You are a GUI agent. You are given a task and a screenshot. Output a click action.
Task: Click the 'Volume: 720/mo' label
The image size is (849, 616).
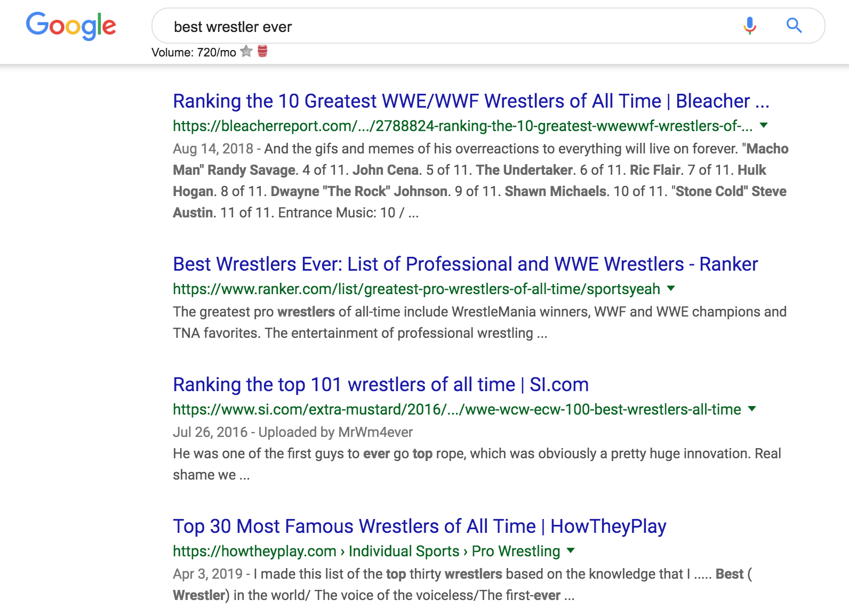tap(194, 52)
